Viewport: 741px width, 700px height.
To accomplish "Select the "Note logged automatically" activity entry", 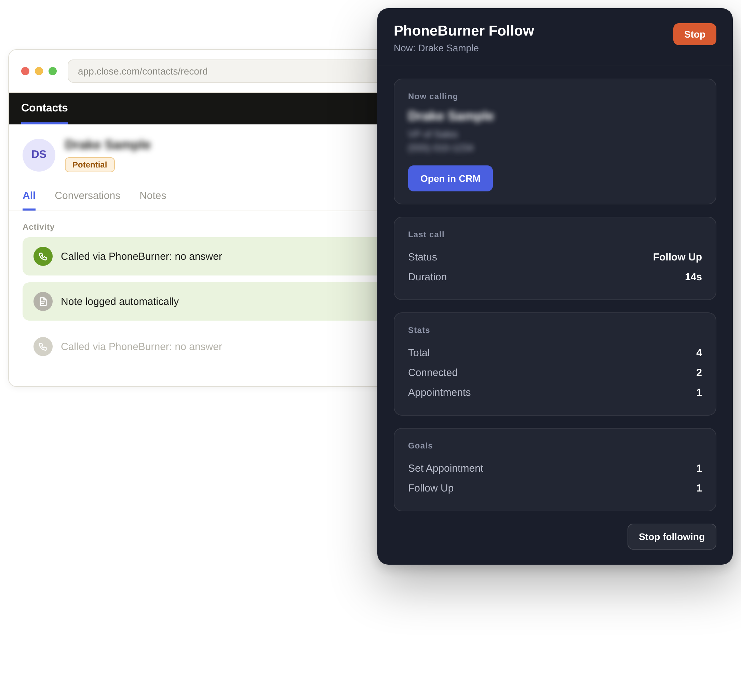I will (200, 301).
